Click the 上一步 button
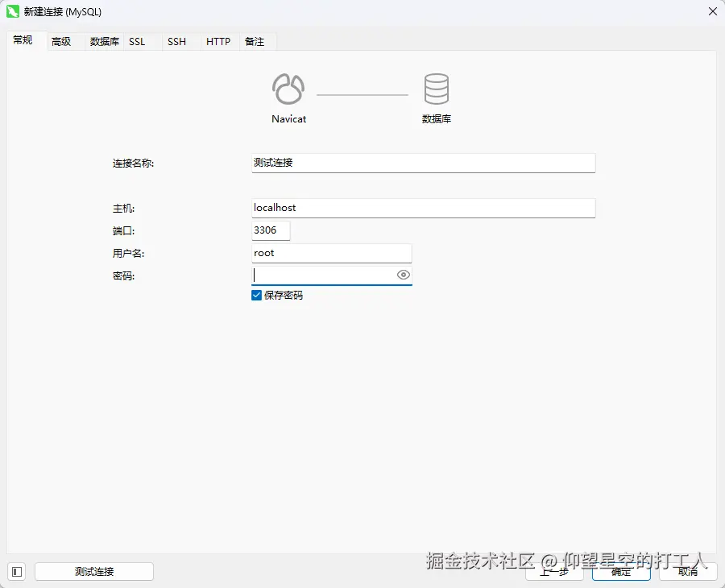 tap(554, 572)
